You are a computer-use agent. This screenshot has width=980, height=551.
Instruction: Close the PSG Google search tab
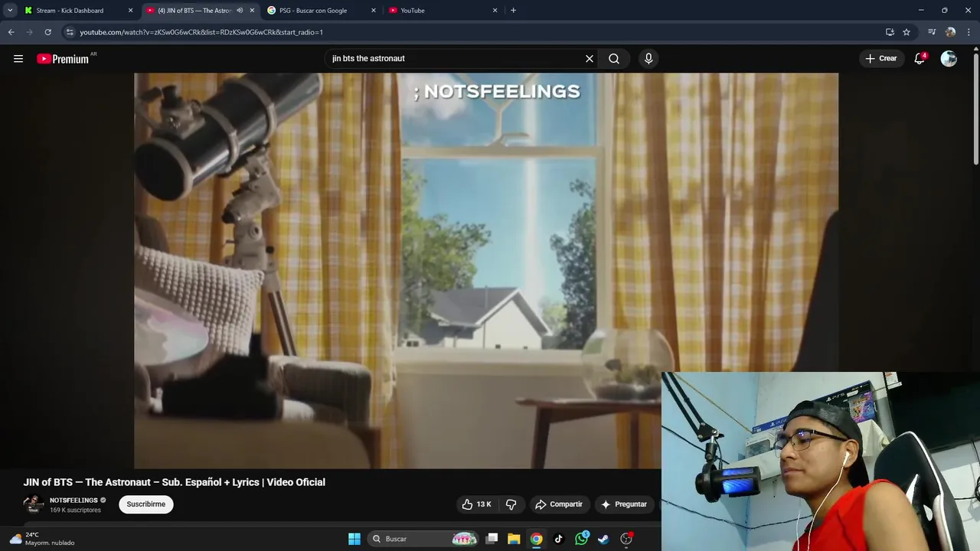pos(374,11)
